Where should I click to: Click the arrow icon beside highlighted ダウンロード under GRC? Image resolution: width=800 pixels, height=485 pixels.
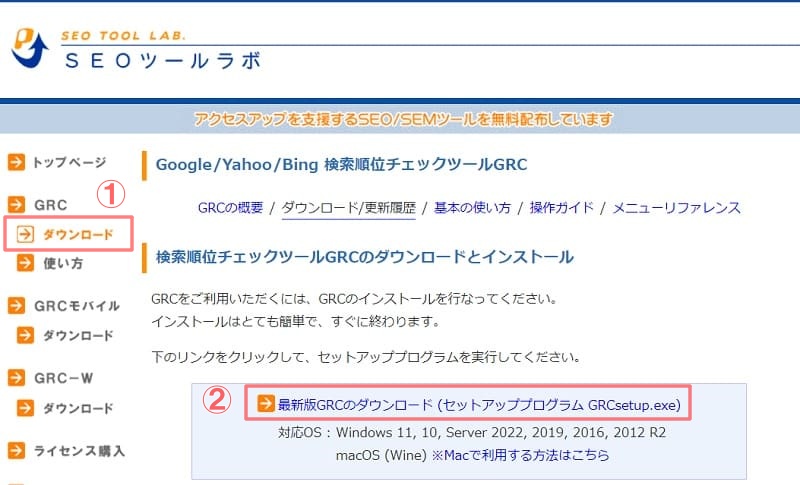point(26,234)
